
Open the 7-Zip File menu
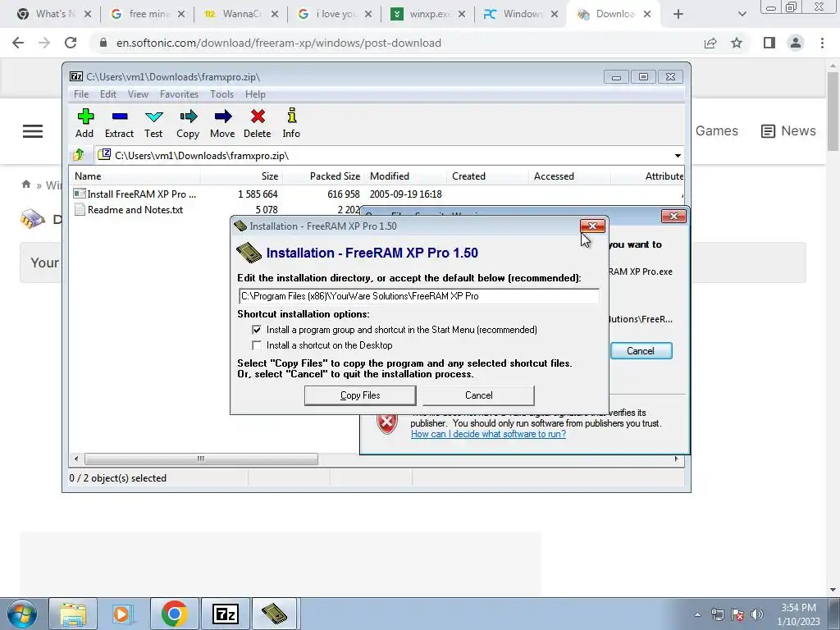tap(81, 94)
